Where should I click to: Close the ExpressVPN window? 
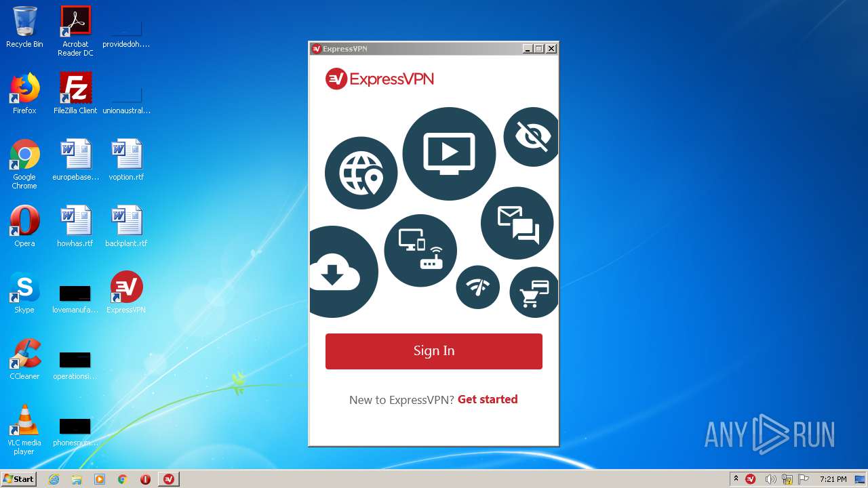pos(551,49)
